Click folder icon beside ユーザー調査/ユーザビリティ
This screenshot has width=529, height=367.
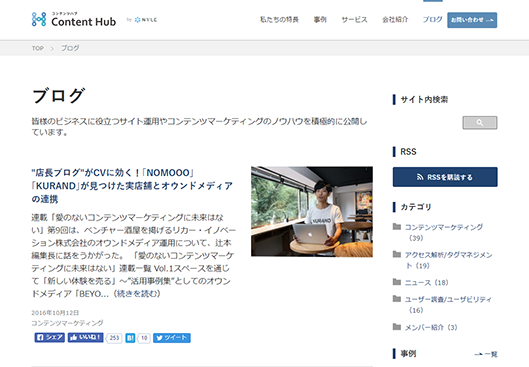click(397, 299)
